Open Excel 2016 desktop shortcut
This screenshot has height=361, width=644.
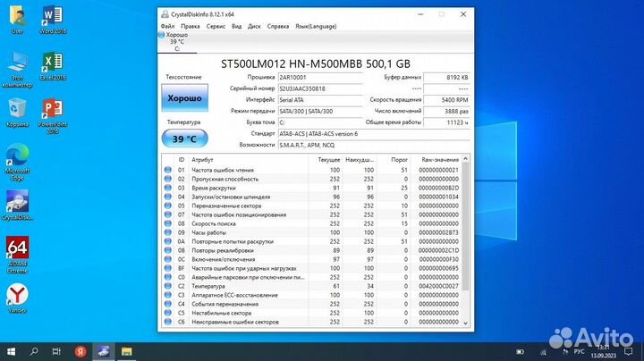(x=53, y=65)
